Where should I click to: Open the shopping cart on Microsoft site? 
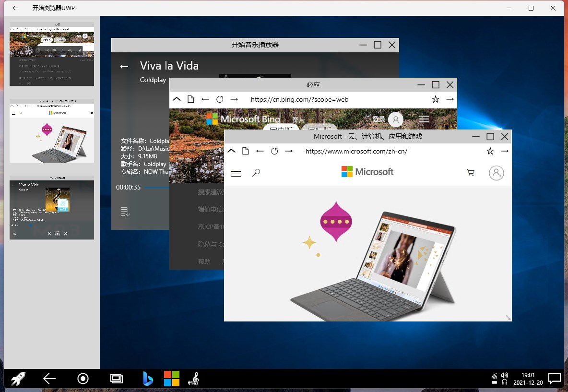(x=471, y=173)
